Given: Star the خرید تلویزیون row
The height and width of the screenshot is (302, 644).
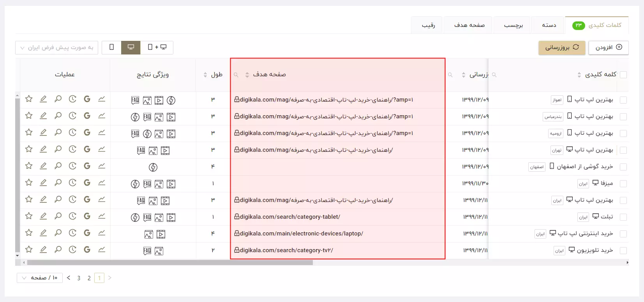Looking at the screenshot, I should point(29,249).
